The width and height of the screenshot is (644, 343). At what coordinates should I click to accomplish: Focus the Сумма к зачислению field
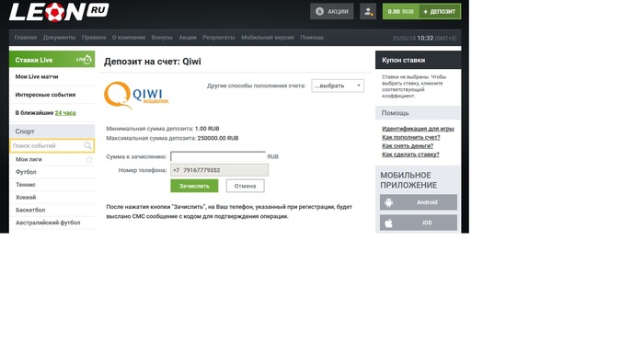(x=218, y=156)
